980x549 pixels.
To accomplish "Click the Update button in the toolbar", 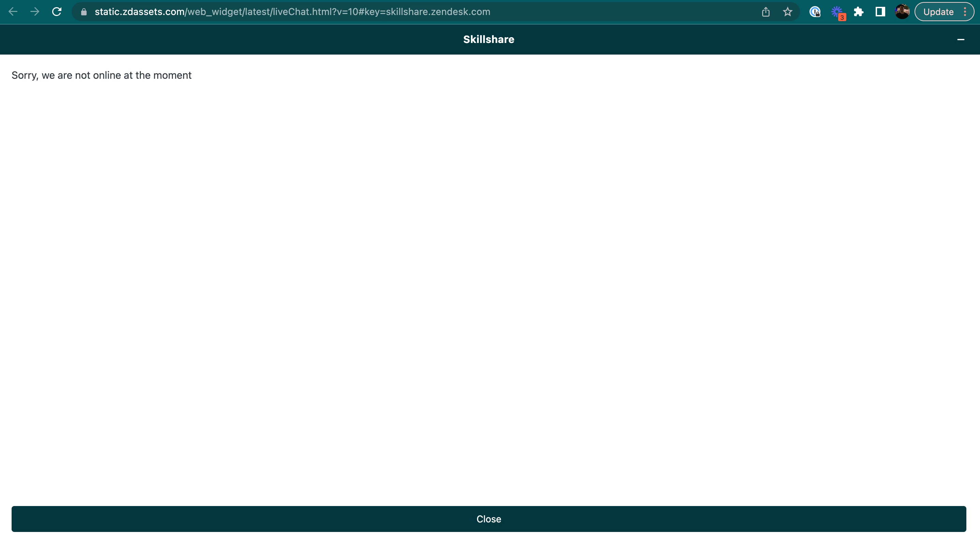I will pos(938,12).
